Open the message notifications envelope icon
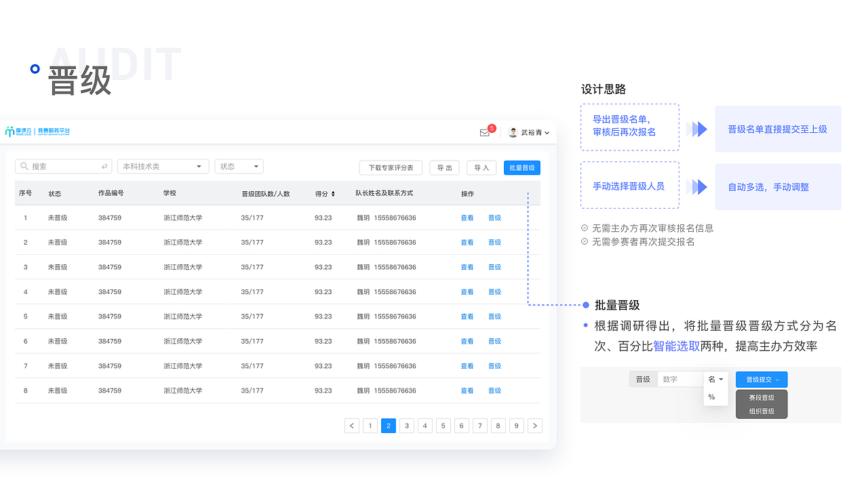 tap(484, 134)
